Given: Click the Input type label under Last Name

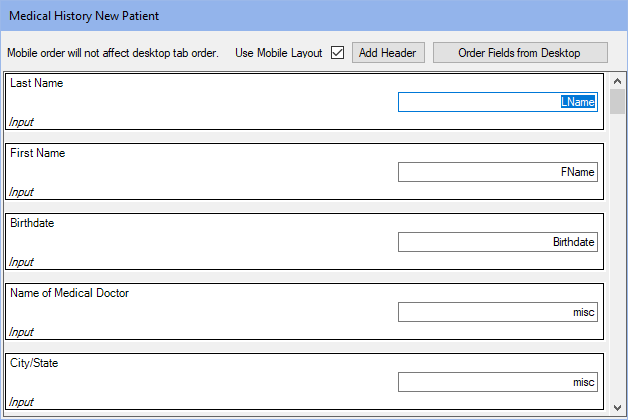Looking at the screenshot, I should (21, 122).
